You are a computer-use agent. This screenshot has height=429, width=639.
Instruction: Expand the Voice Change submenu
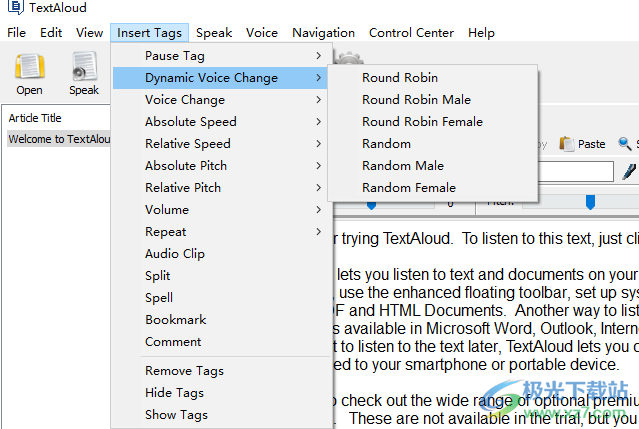[220, 100]
